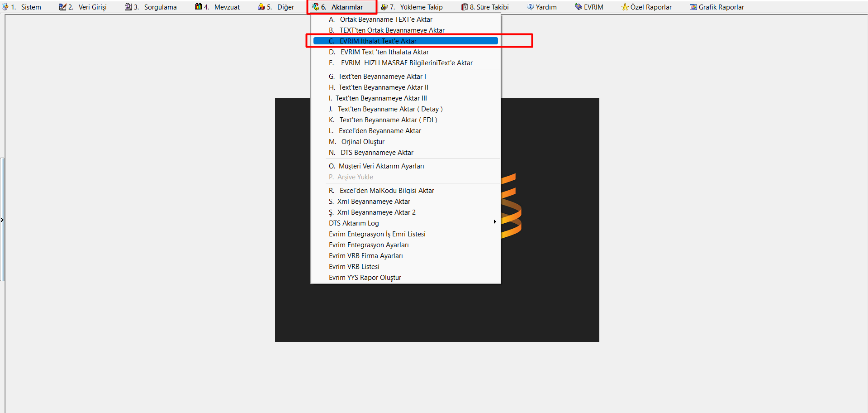Click the Aktarımlar menu icon
Screen dimensions: 868x413
(315, 7)
